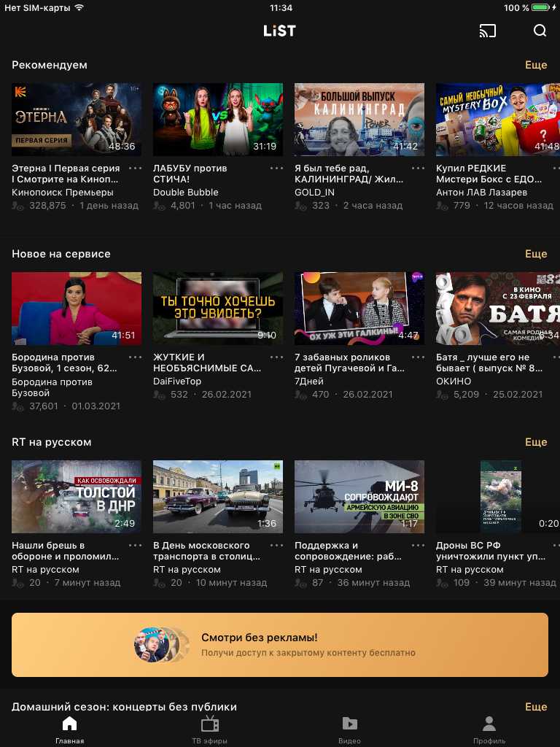
Task: Play the Этерна Первая серия thumbnail
Action: tap(77, 120)
